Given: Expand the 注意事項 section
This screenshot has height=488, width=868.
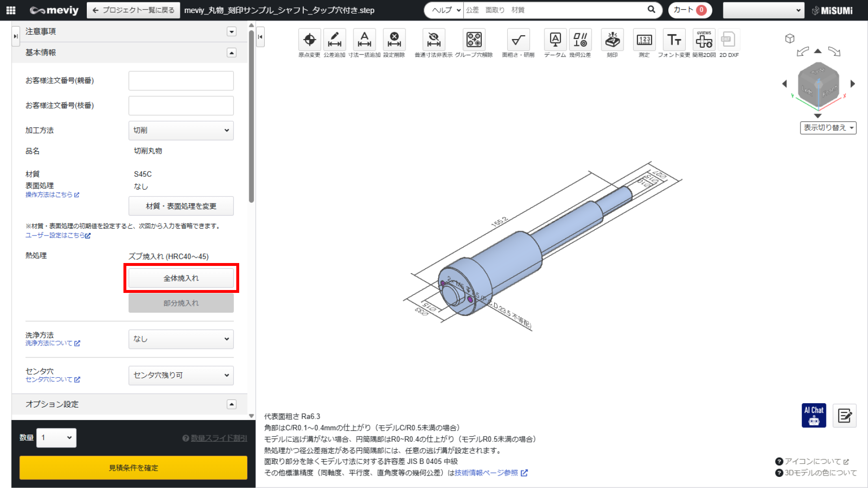Looking at the screenshot, I should (x=231, y=32).
